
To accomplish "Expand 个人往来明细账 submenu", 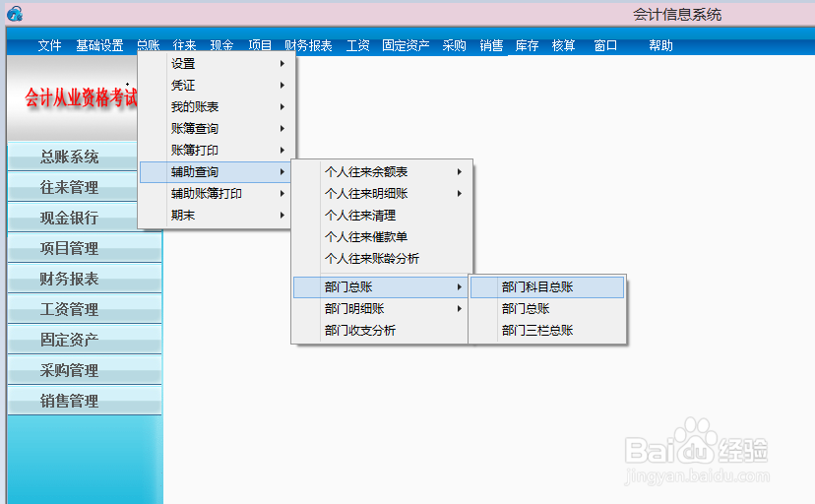I will tap(382, 194).
